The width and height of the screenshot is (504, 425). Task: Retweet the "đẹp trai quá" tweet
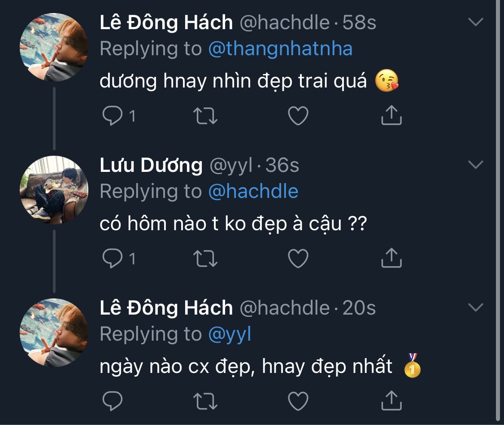pos(205,116)
